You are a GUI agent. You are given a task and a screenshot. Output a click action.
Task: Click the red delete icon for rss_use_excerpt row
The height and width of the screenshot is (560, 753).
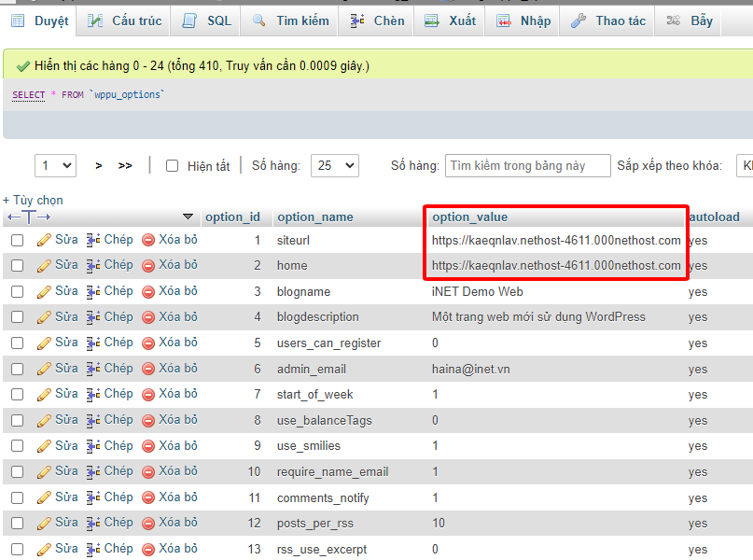148,549
